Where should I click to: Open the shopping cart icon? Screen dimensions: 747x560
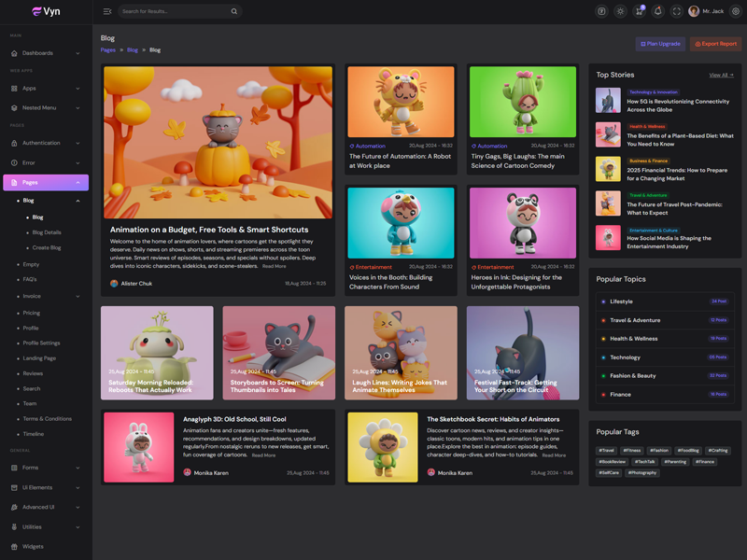[639, 11]
